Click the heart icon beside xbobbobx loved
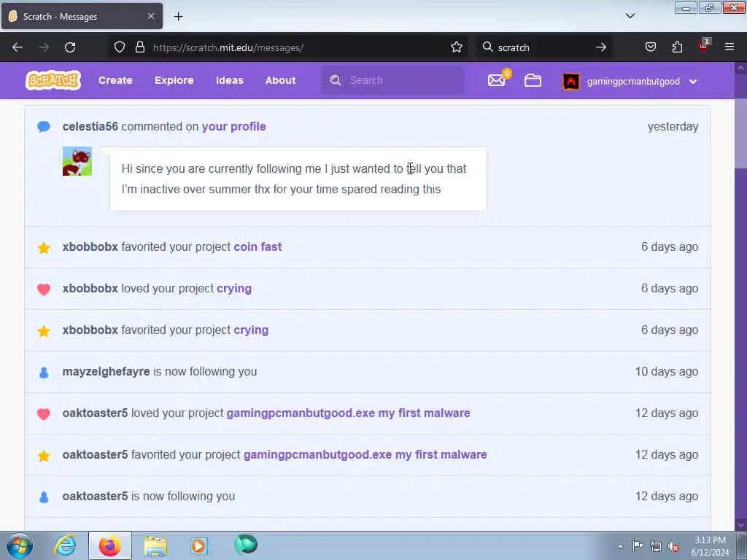Screen dimensions: 747x560 tap(44, 289)
